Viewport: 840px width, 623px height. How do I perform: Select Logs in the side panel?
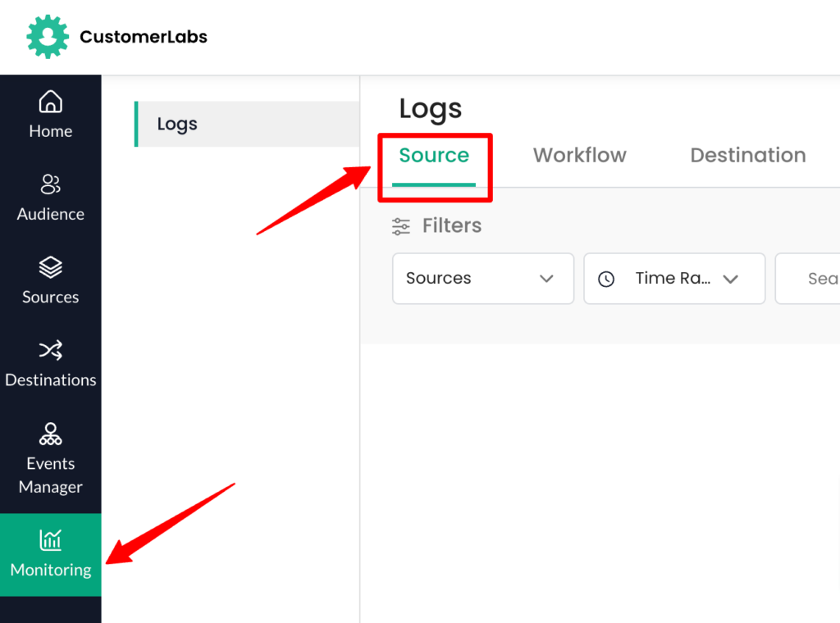177,125
